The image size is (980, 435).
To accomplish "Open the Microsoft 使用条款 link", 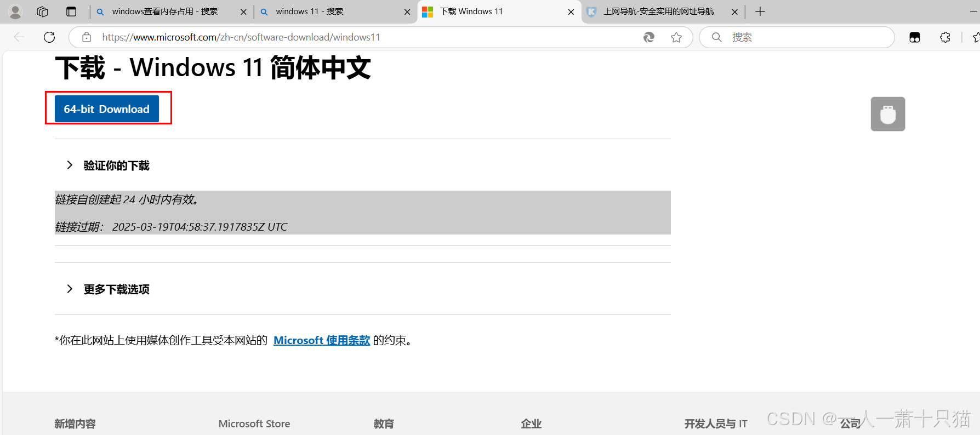I will pyautogui.click(x=322, y=340).
